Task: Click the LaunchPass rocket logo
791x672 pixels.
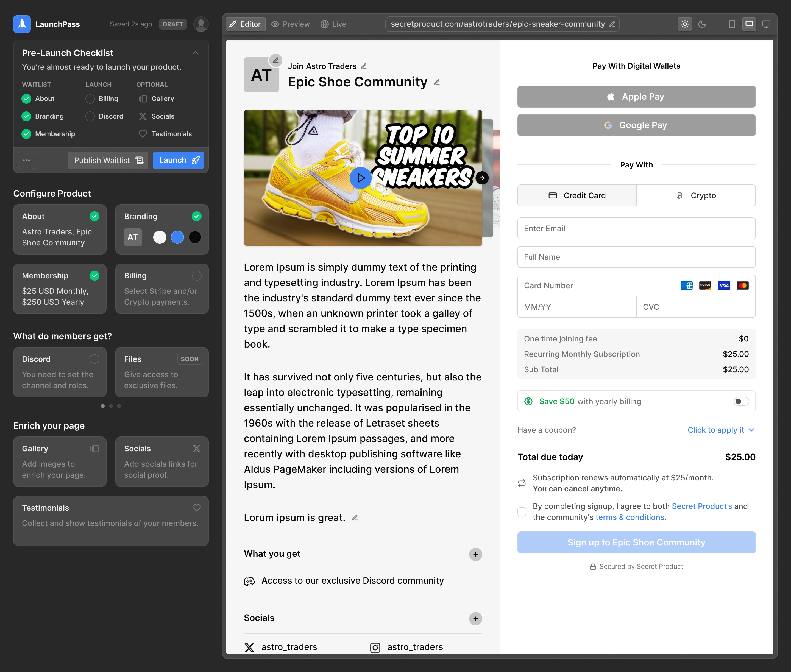Action: [22, 24]
